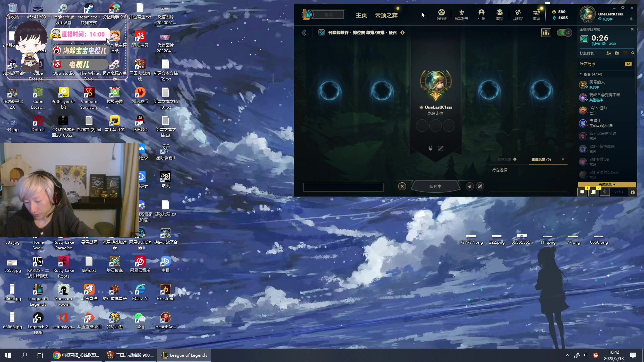The image size is (644, 362).
Task: Open the 777777.png desktop file
Action: (x=471, y=239)
